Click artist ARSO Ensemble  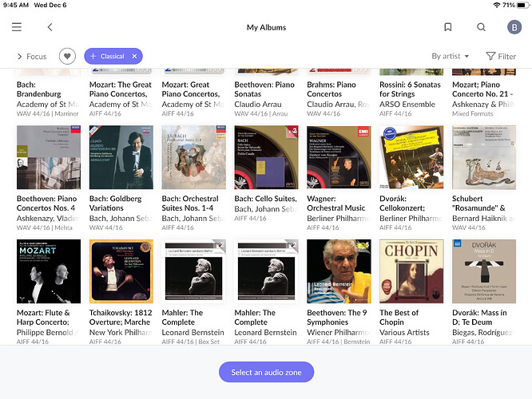(x=407, y=105)
